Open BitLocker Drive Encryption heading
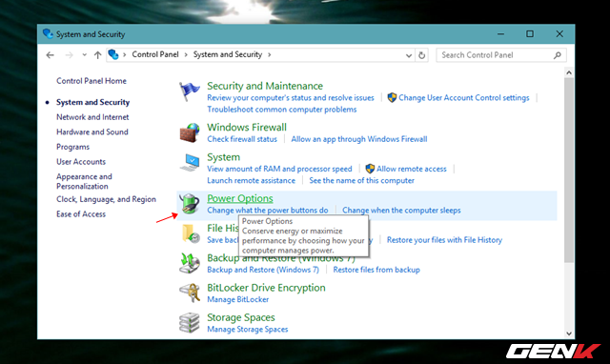This screenshot has width=610, height=364. coord(266,288)
